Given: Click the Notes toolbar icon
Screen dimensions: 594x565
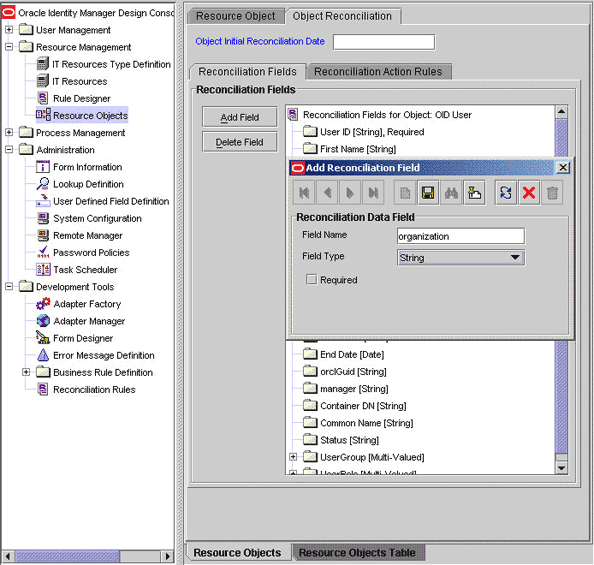Looking at the screenshot, I should tap(474, 193).
